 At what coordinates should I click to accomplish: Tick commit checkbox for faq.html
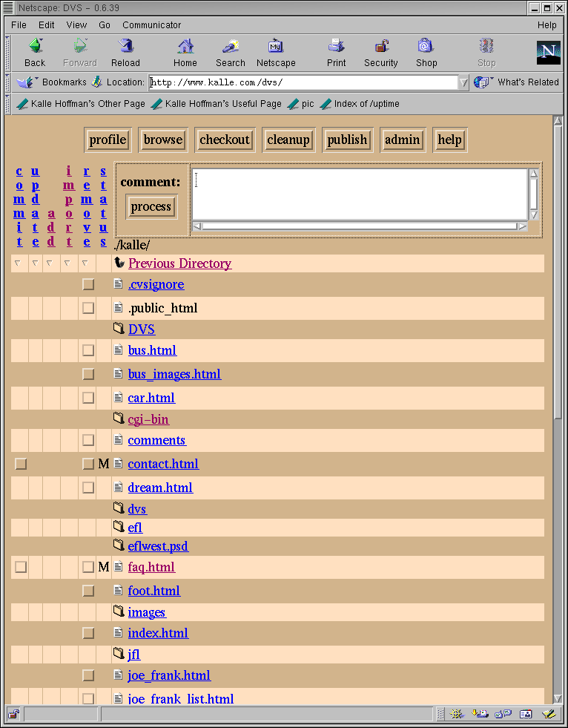(21, 567)
